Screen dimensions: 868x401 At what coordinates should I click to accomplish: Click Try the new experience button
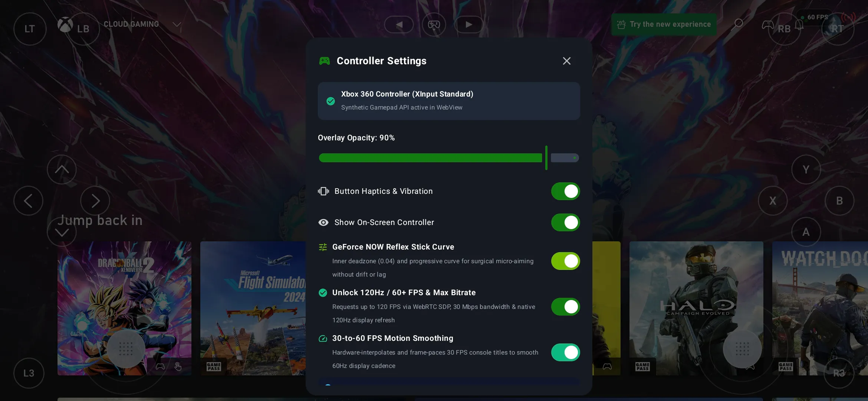[664, 25]
